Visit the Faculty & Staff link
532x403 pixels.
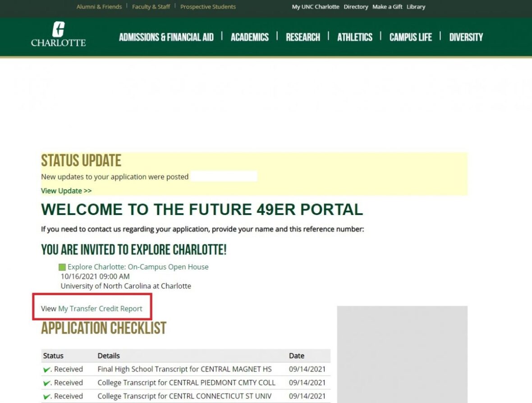click(151, 7)
